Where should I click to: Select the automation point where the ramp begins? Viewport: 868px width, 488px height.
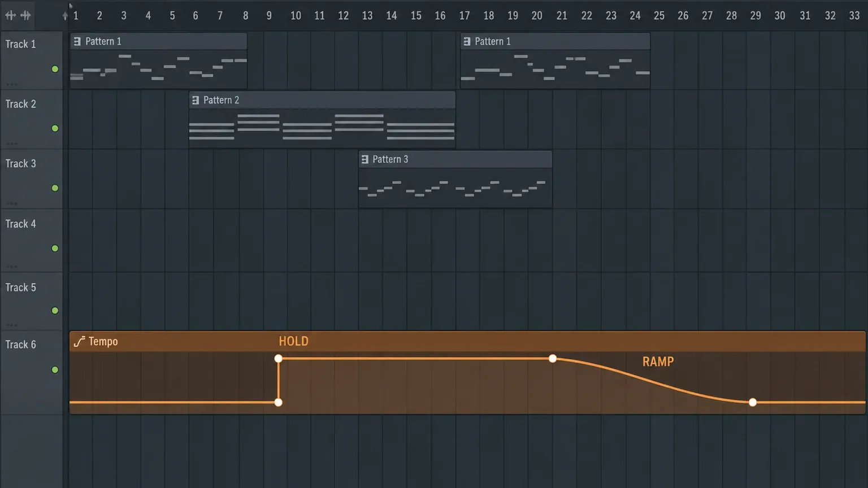coord(553,359)
